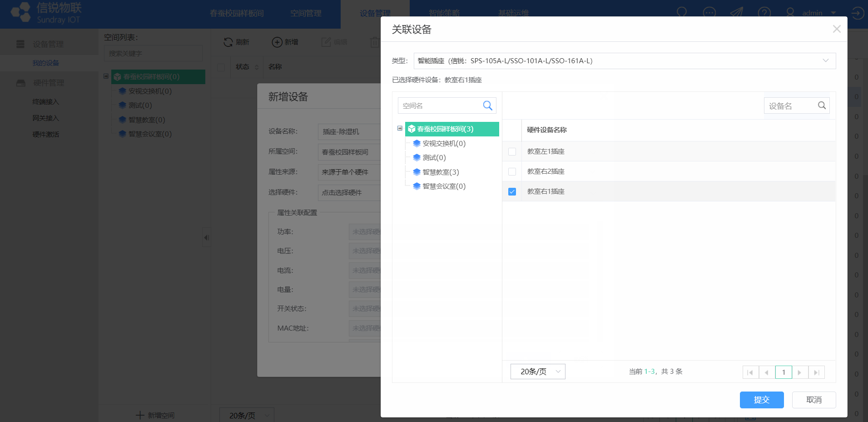
Task: Check the 教室右2插座 checkbox
Action: 512,171
